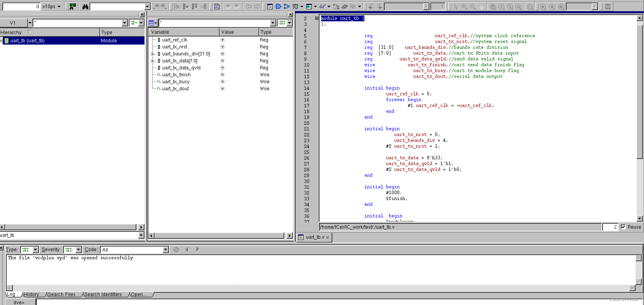Select the arrow pointer tool

tap(456, 7)
